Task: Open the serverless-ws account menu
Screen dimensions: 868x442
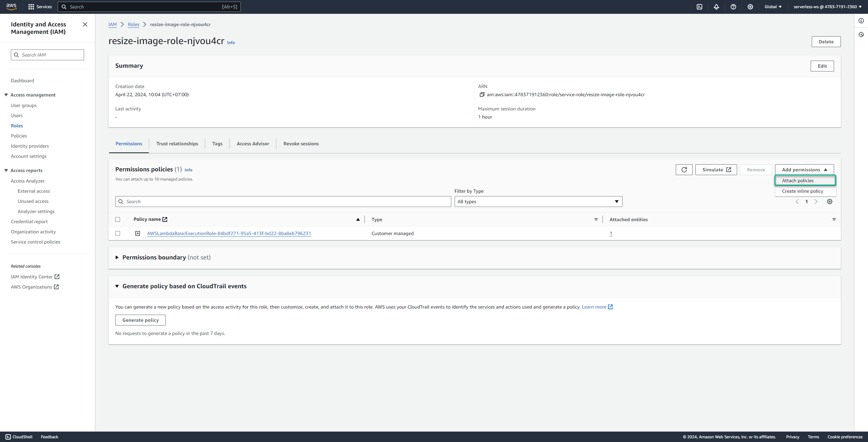Action: click(827, 7)
